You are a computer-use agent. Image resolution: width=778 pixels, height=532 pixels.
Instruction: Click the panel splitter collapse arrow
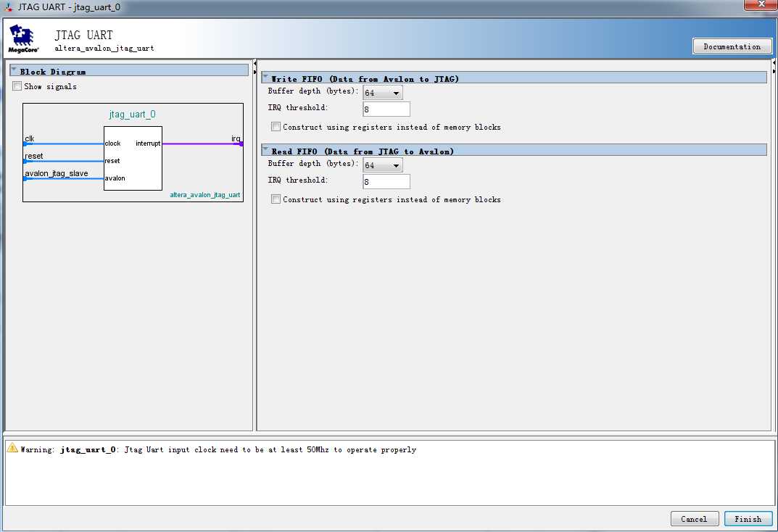254,64
